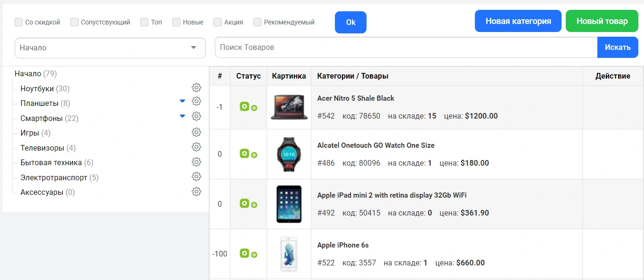Image resolution: width=644 pixels, height=280 pixels.
Task: Check the Топ filter checkbox
Action: (145, 22)
